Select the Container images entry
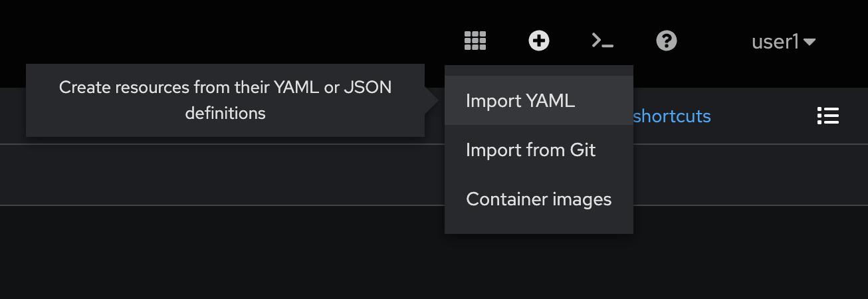This screenshot has width=868, height=299. click(x=539, y=199)
